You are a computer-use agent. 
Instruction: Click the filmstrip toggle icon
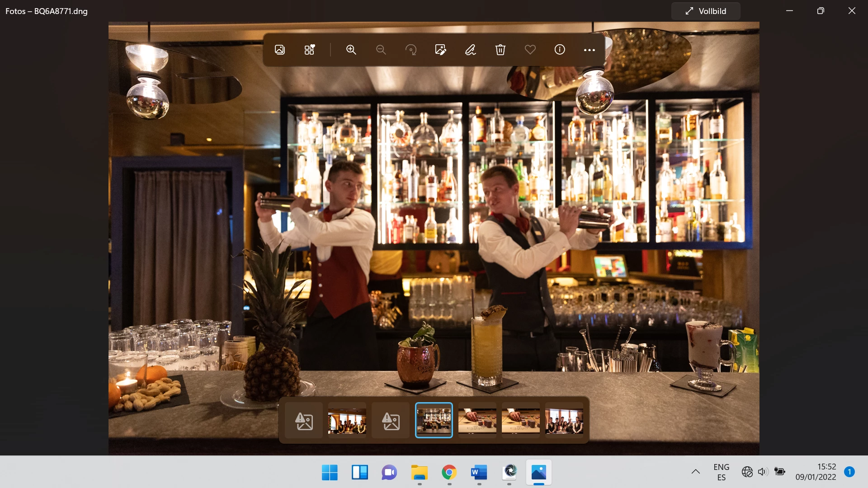click(x=310, y=50)
